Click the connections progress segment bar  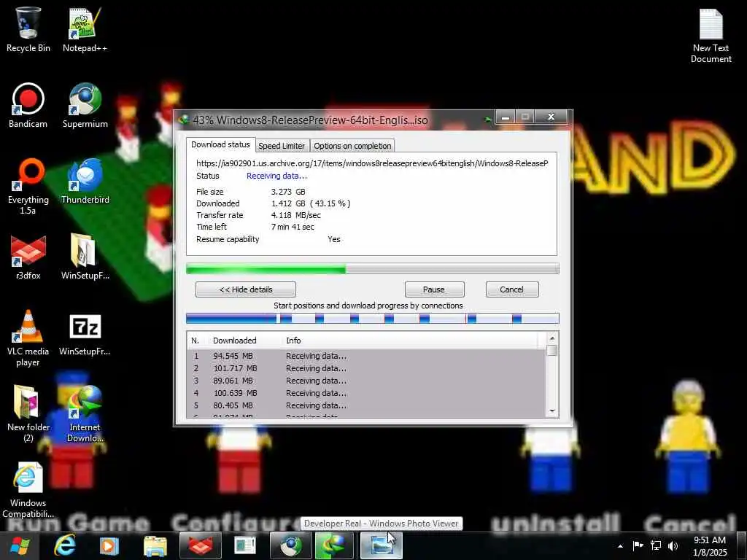[373, 319]
